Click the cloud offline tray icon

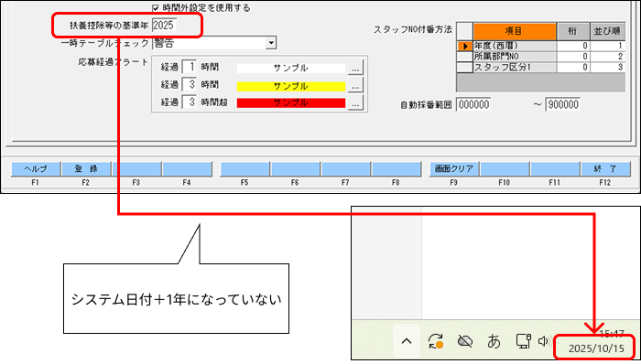[x=465, y=341]
